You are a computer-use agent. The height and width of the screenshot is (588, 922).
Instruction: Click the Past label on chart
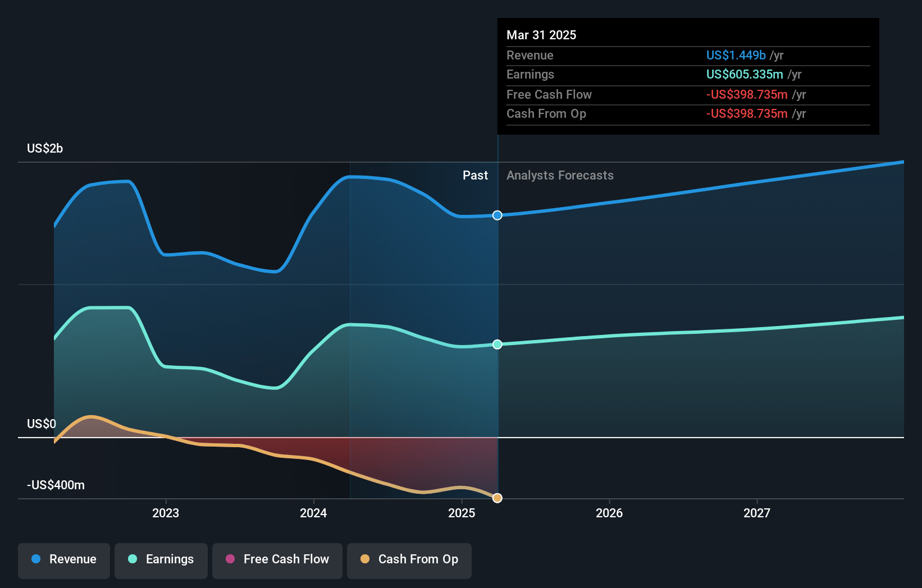point(475,176)
